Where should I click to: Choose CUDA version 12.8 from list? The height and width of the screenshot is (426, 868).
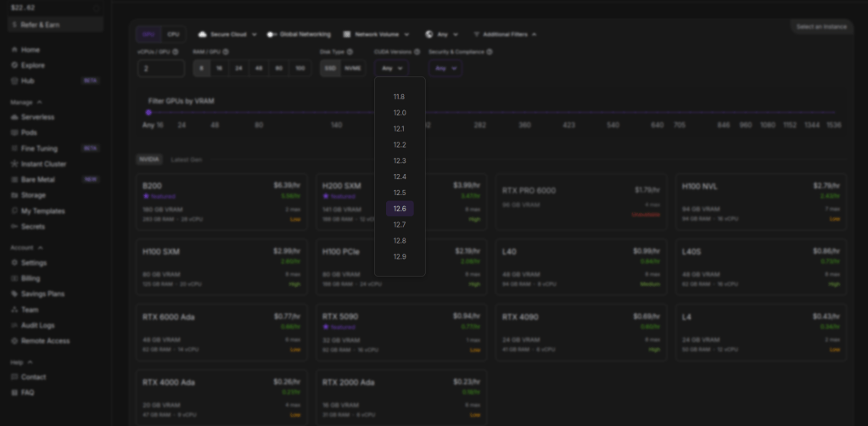click(x=400, y=241)
